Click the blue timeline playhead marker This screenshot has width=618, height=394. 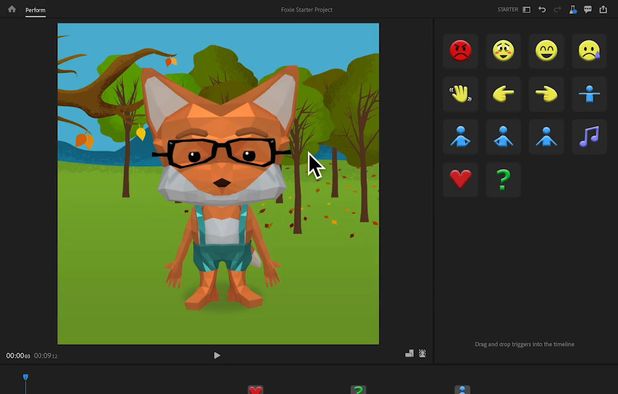tap(26, 377)
